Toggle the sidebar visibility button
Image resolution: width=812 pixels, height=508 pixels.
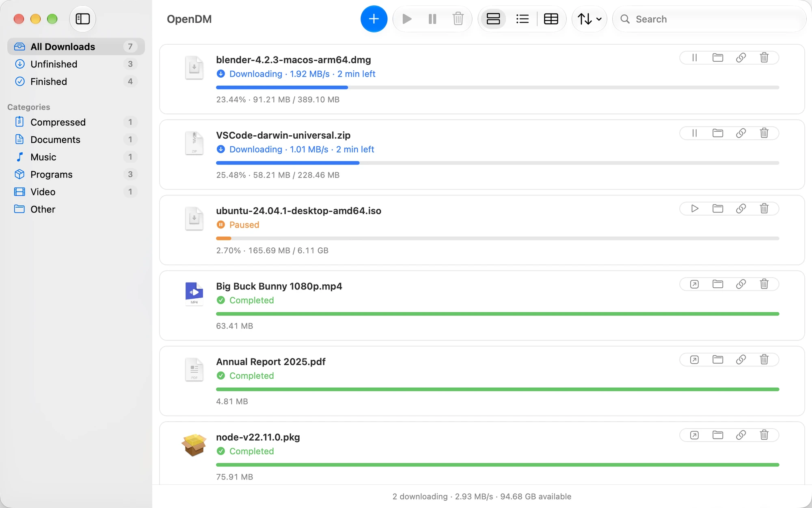click(82, 19)
